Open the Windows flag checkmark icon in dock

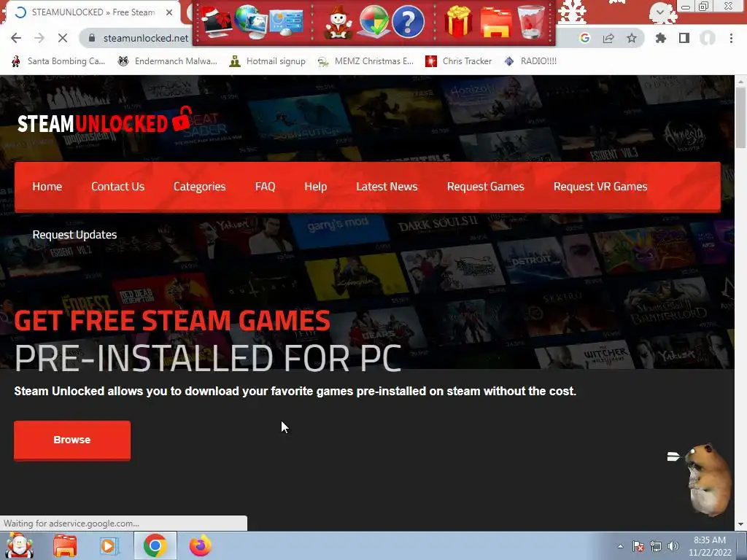coord(373,21)
